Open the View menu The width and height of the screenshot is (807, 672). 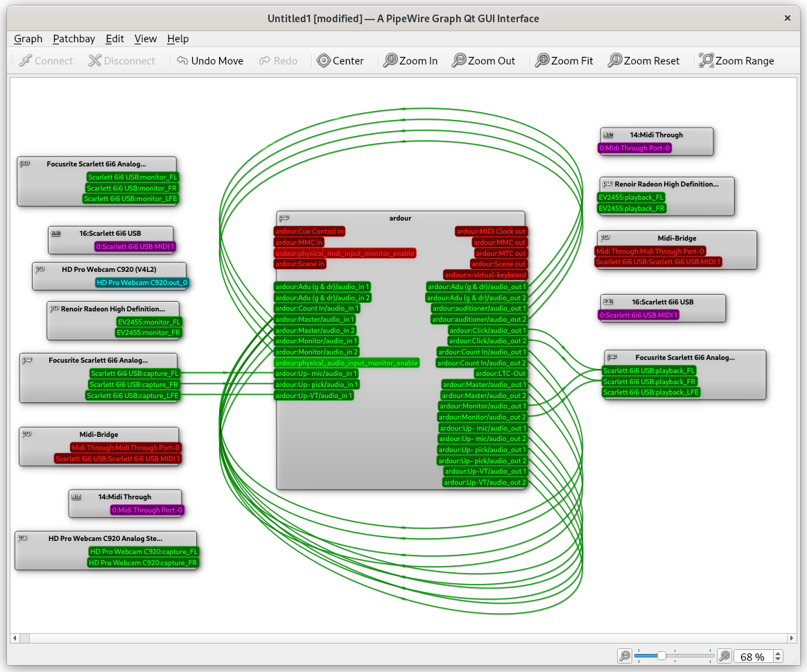tap(146, 39)
